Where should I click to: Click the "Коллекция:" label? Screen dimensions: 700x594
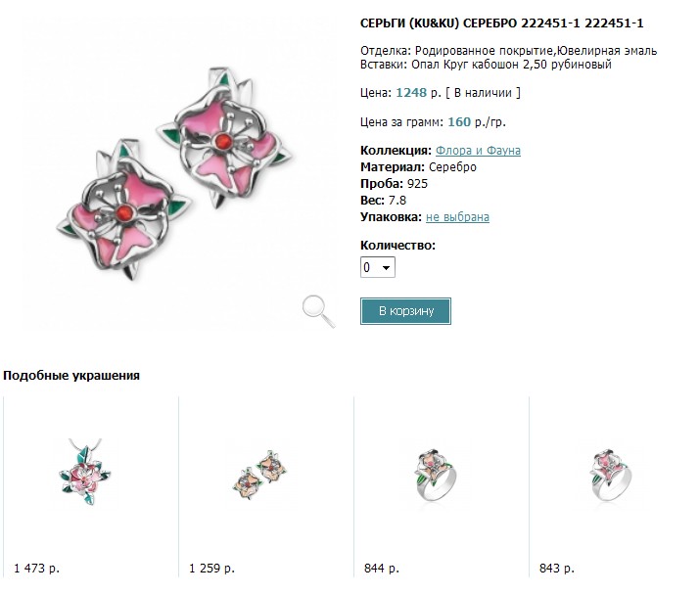click(x=396, y=151)
